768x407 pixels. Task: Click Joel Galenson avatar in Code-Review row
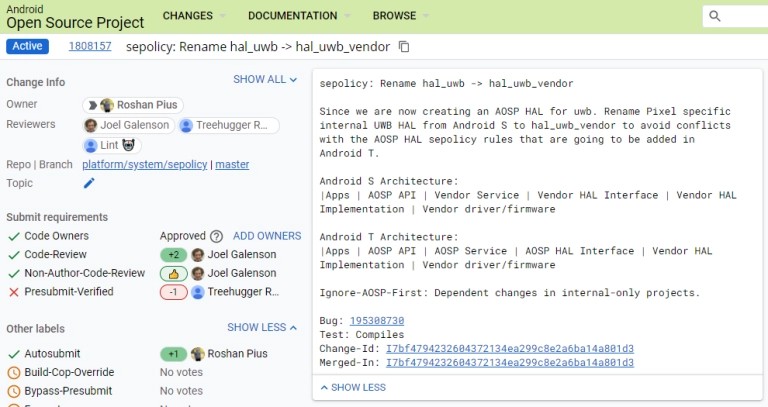tap(198, 255)
